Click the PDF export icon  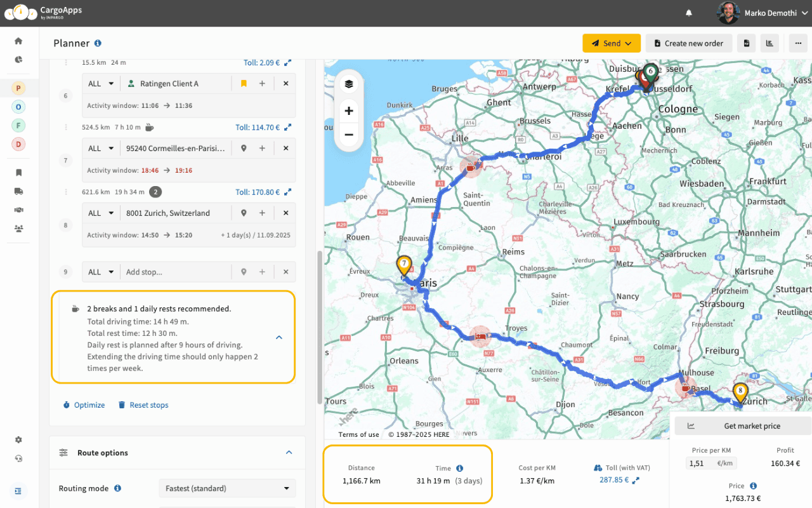[x=747, y=43]
